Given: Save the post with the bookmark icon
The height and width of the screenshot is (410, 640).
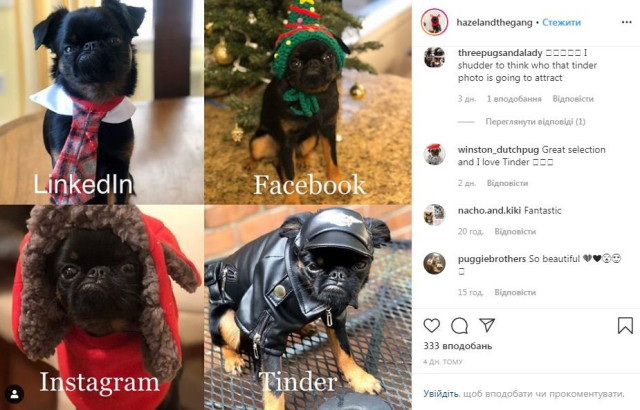Looking at the screenshot, I should (625, 325).
